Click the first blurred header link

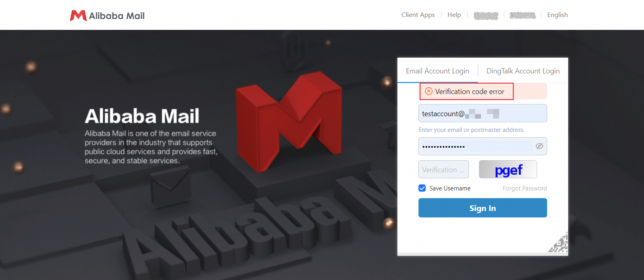coord(486,15)
